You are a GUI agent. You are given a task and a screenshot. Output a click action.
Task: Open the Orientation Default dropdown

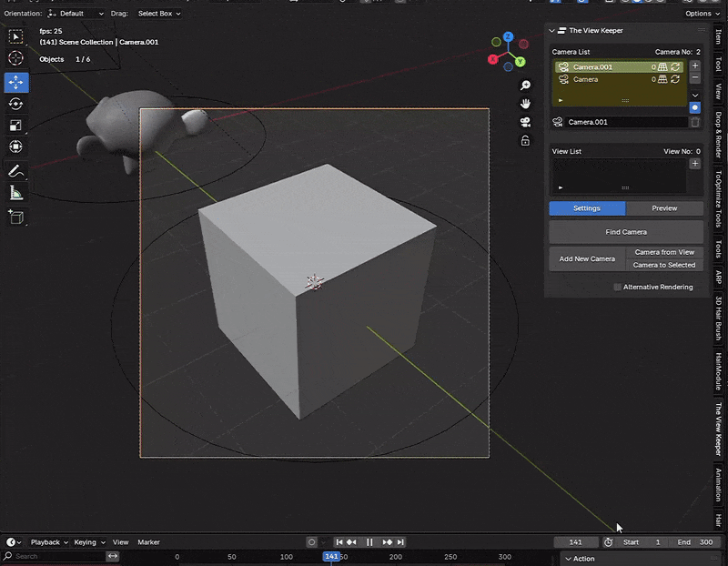pos(76,14)
